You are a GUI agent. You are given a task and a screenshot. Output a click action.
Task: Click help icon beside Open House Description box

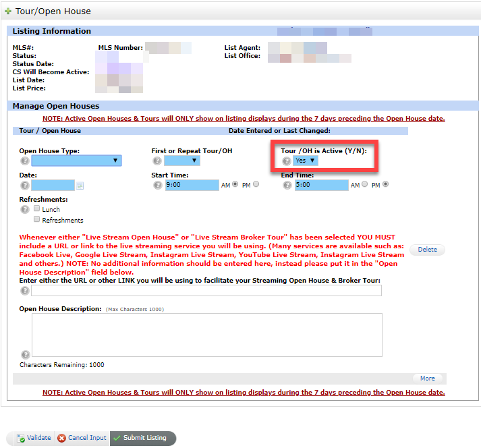pos(25,354)
